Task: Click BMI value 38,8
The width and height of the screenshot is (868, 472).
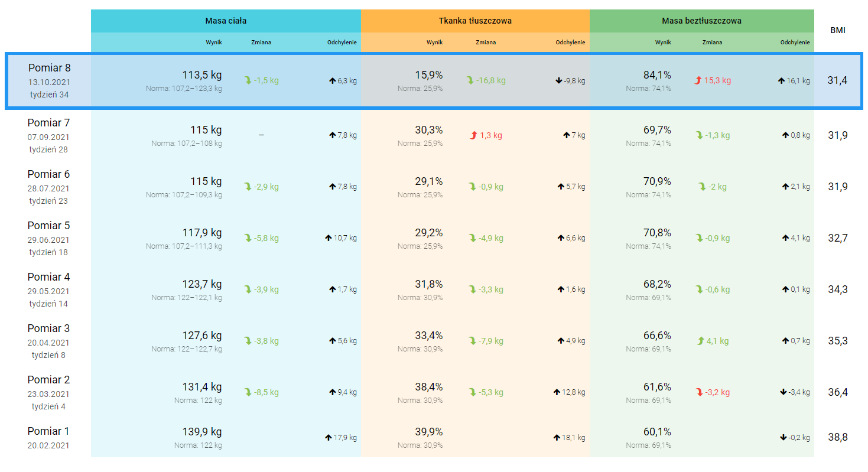Action: click(837, 438)
